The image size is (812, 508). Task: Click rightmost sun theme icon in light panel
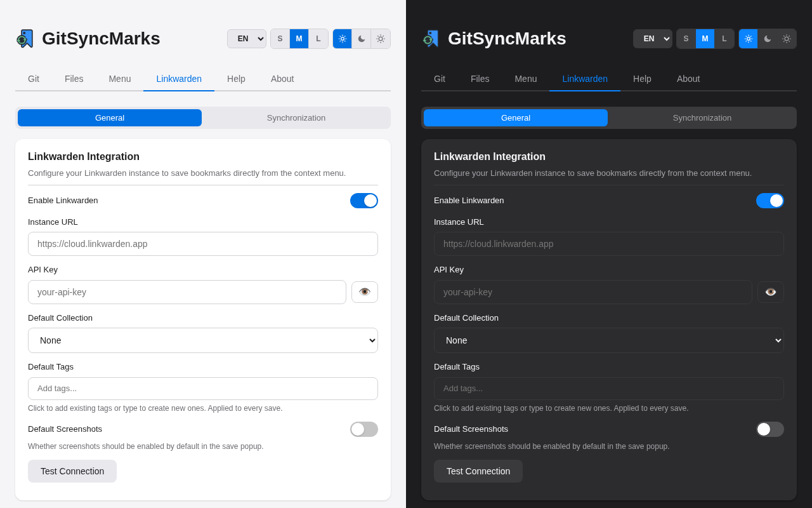381,39
